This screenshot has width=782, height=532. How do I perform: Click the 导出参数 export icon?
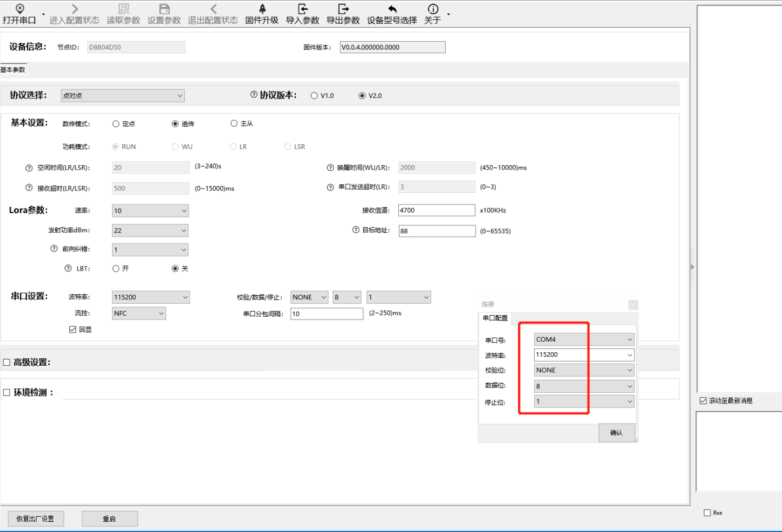[x=343, y=9]
